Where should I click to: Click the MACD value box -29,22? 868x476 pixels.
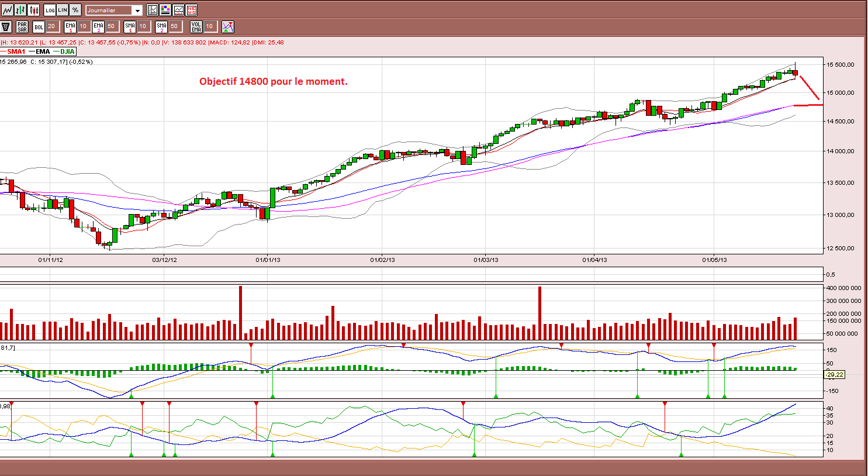pyautogui.click(x=834, y=374)
